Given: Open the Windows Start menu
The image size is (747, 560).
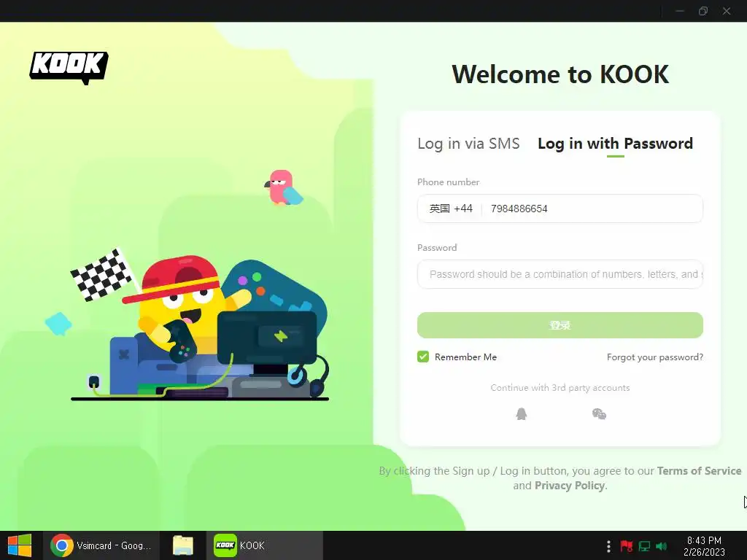Looking at the screenshot, I should (20, 545).
